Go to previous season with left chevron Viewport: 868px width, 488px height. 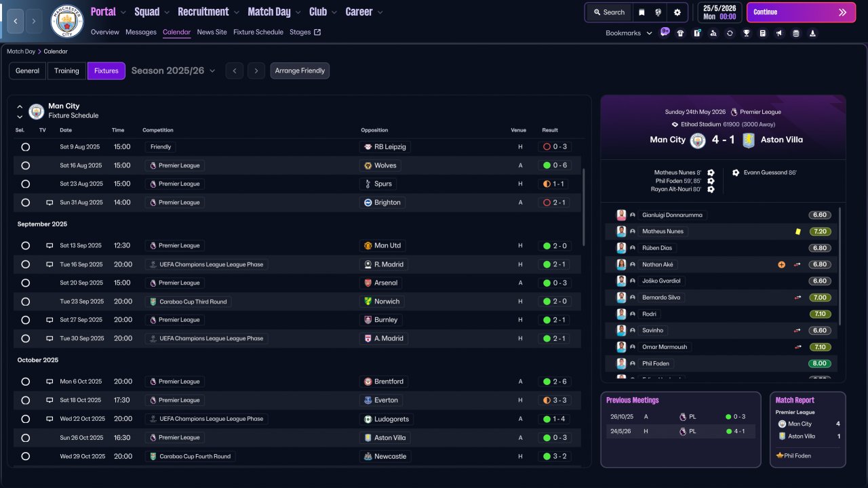point(234,70)
